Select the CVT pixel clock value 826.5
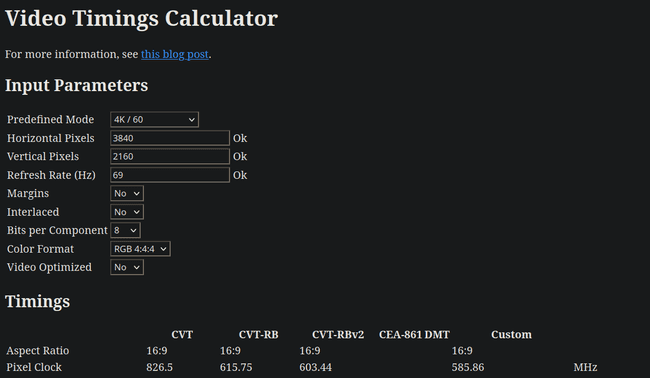Image resolution: width=650 pixels, height=378 pixels. click(x=159, y=367)
